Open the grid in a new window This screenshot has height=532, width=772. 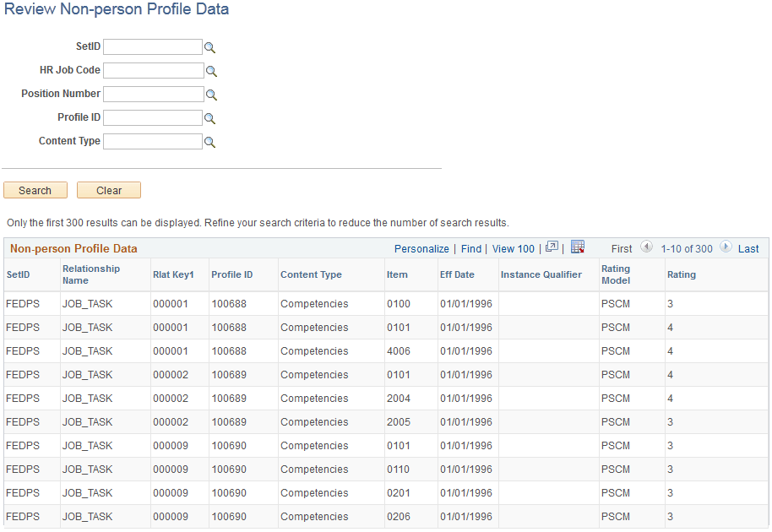552,248
